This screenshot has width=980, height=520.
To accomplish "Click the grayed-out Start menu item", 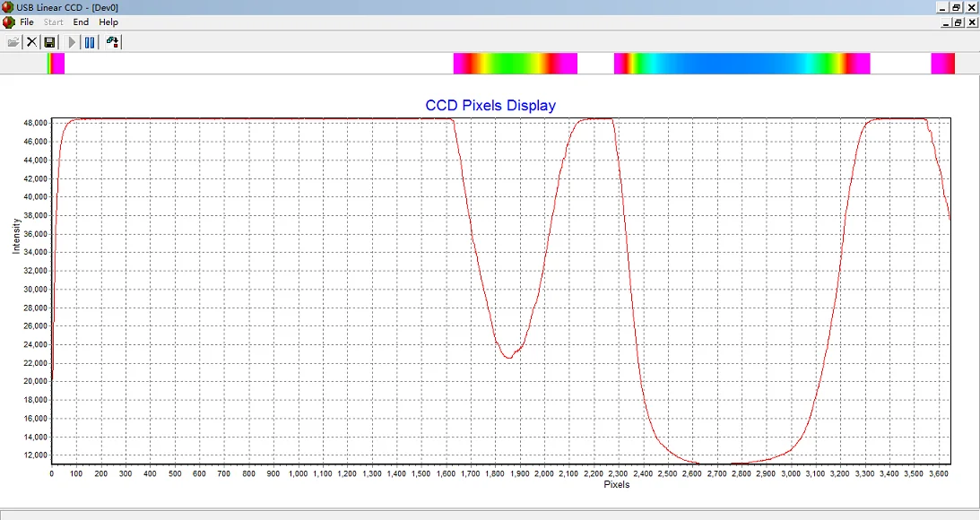I will [54, 22].
